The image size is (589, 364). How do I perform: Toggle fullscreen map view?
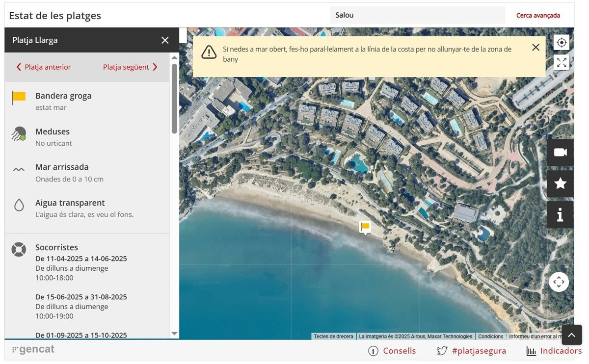pos(562,62)
